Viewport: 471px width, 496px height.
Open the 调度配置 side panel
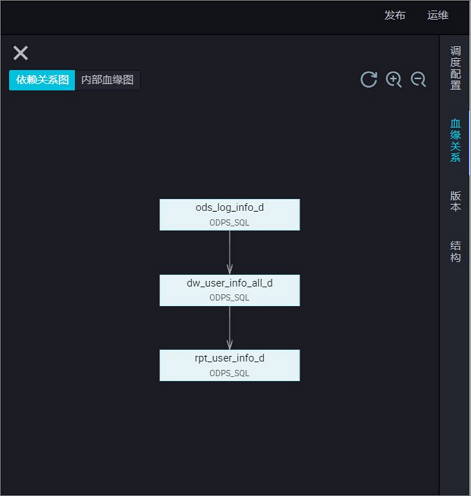point(455,68)
